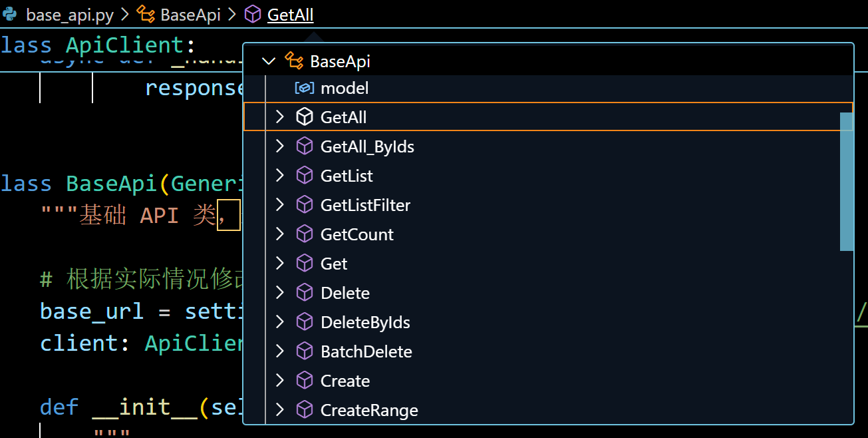Screen dimensions: 868x438
Task: Click the cube icon beside BatchDelete
Action: (x=304, y=351)
